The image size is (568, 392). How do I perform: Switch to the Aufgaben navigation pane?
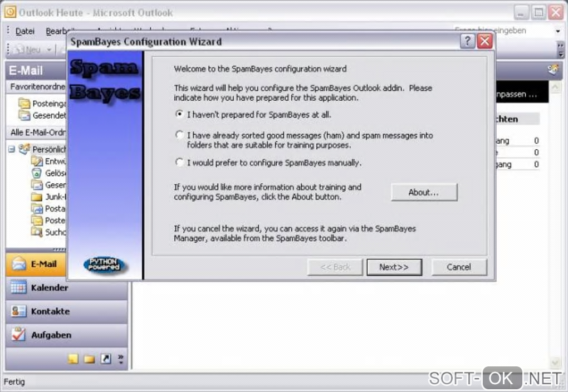tap(67, 335)
